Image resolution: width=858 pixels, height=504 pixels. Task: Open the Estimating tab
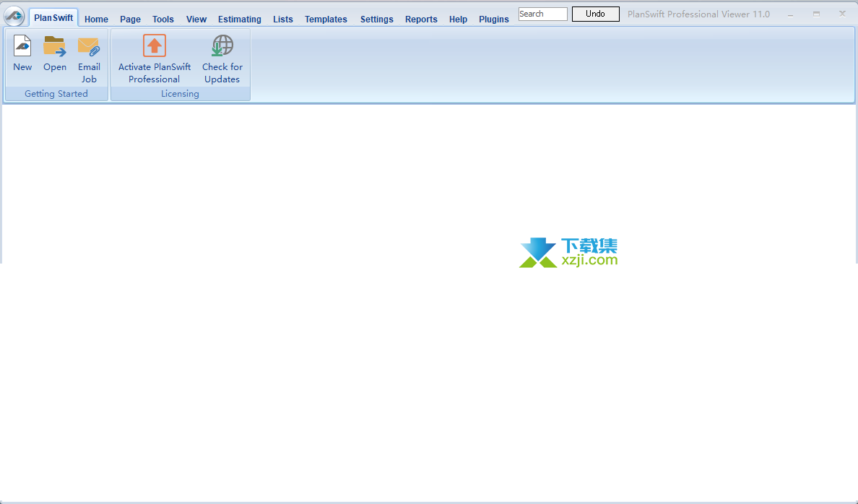click(240, 19)
